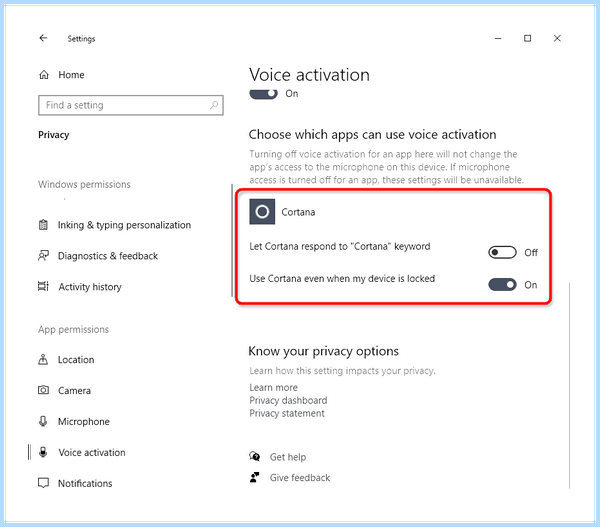This screenshot has height=527, width=600.
Task: Select the Notifications icon
Action: 43,483
